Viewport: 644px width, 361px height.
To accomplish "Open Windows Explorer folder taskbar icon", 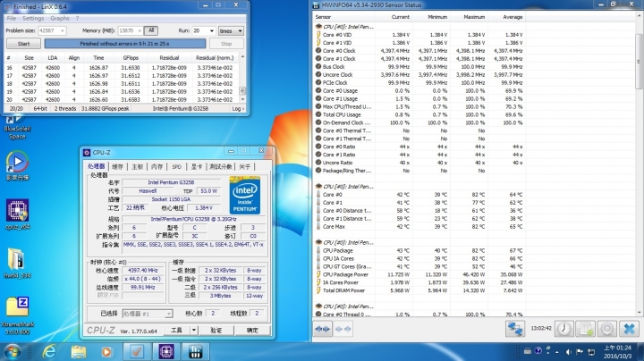I will point(79,352).
